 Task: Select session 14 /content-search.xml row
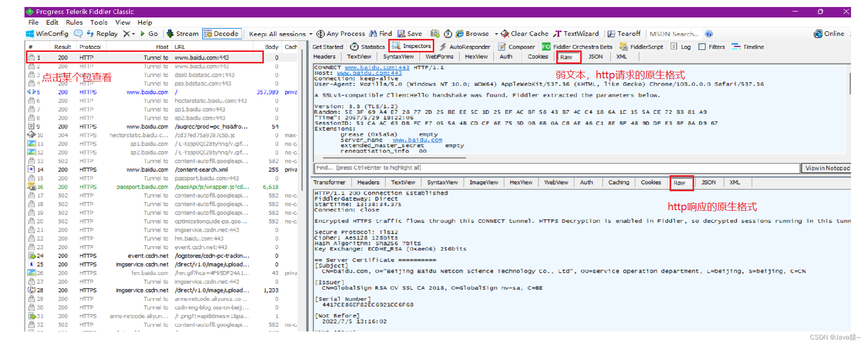162,170
